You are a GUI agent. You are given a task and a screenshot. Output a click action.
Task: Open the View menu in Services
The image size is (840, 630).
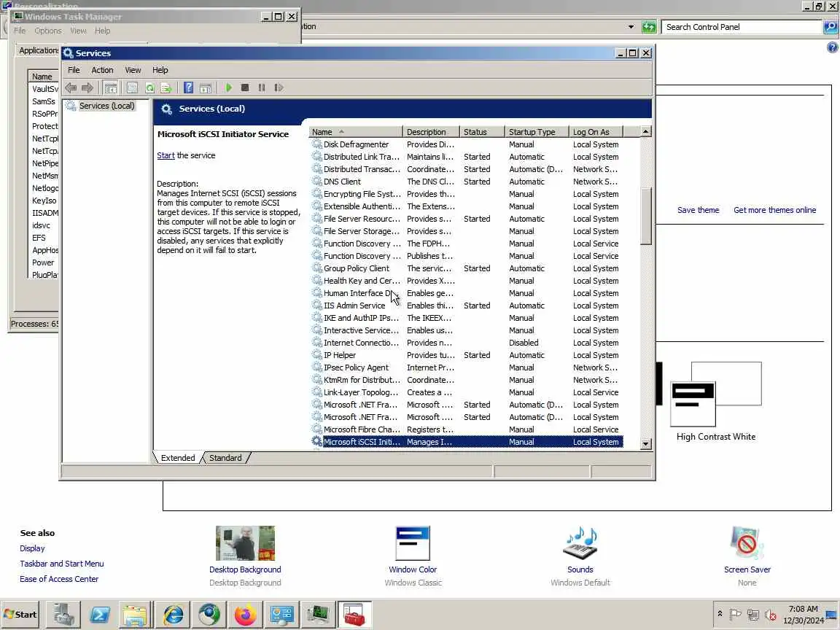133,70
